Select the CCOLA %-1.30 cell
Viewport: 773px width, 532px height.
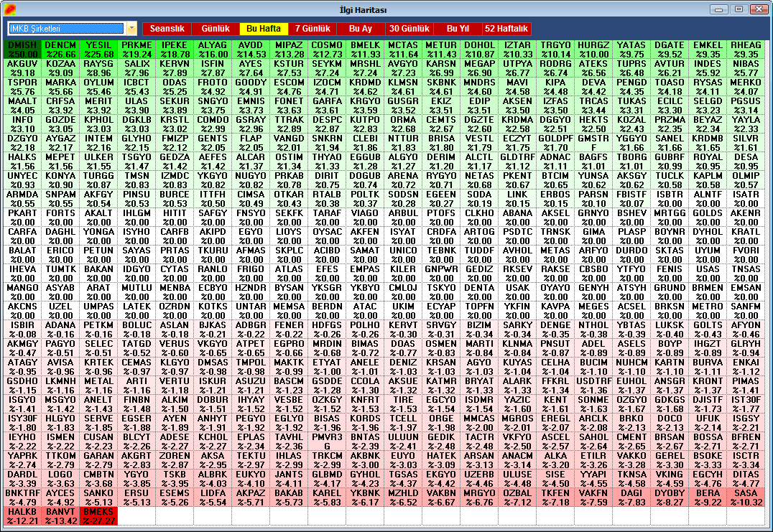click(365, 386)
